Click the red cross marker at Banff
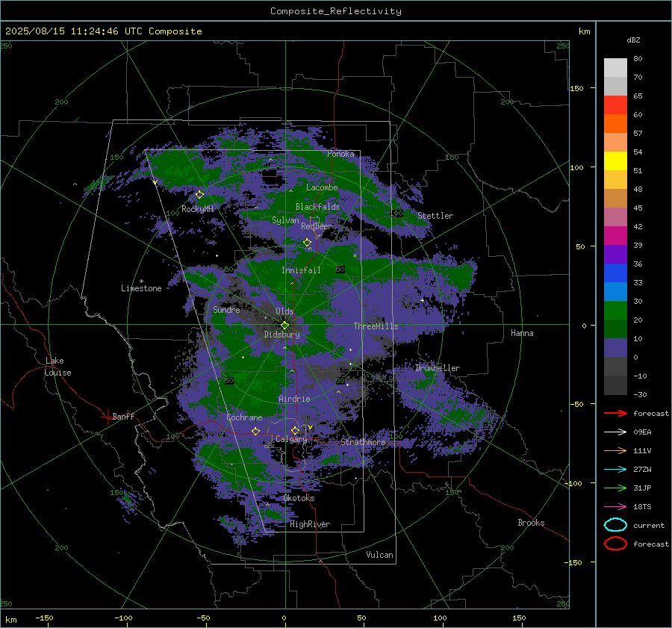The width and height of the screenshot is (672, 628). coord(107,417)
